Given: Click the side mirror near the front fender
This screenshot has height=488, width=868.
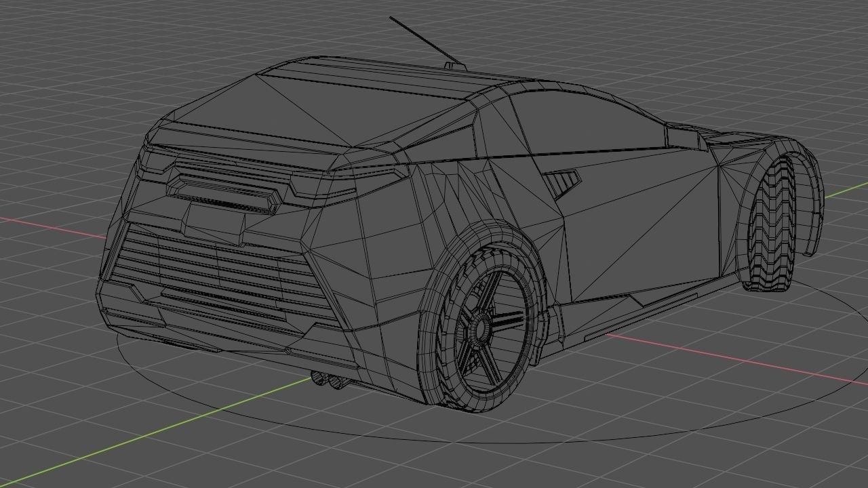Looking at the screenshot, I should click(x=686, y=137).
